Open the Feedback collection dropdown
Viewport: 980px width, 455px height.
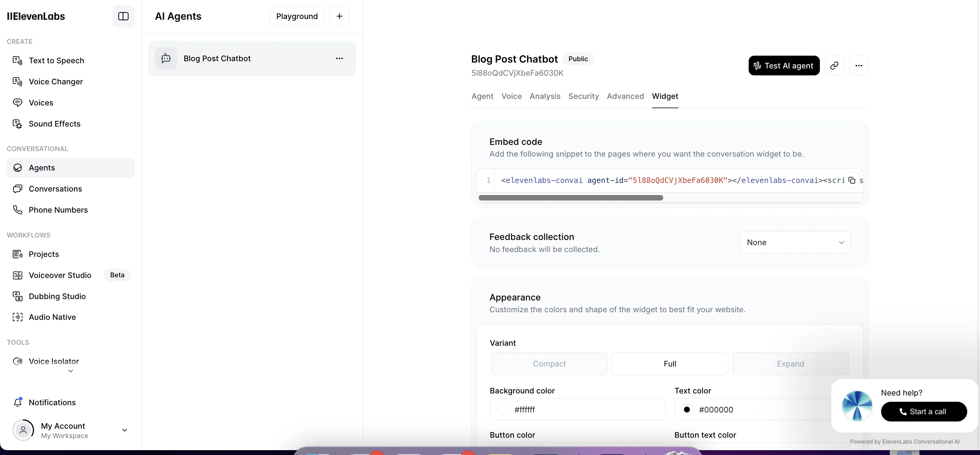[x=794, y=242]
